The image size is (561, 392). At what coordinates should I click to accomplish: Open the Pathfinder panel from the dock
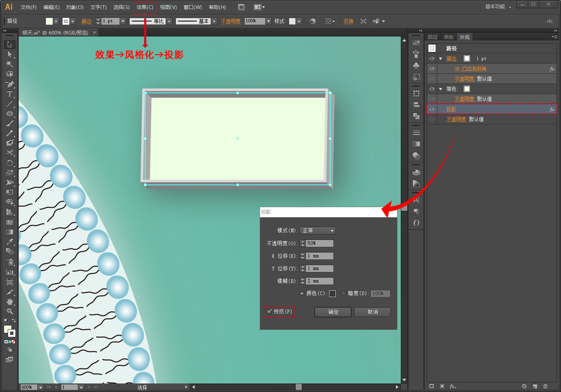(x=416, y=116)
